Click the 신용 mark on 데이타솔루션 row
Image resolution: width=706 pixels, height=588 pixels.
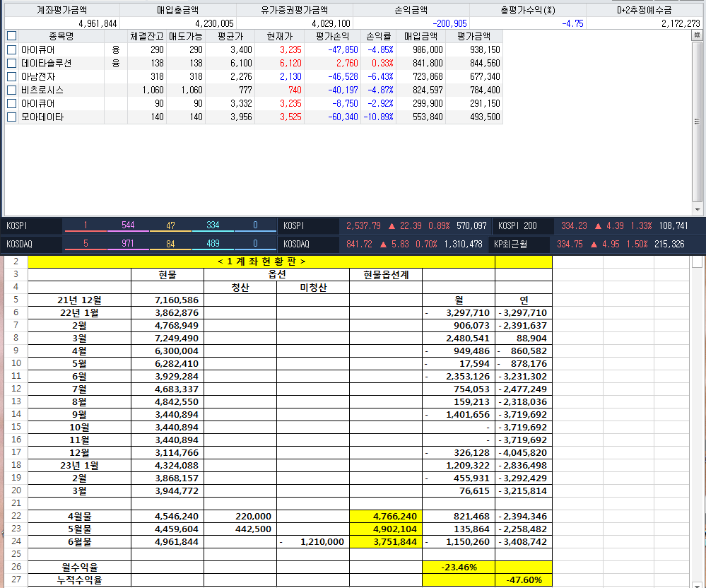click(x=116, y=63)
